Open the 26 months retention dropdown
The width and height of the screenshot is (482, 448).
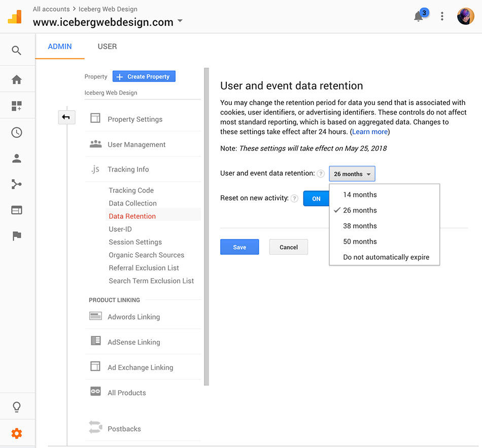[x=352, y=174]
